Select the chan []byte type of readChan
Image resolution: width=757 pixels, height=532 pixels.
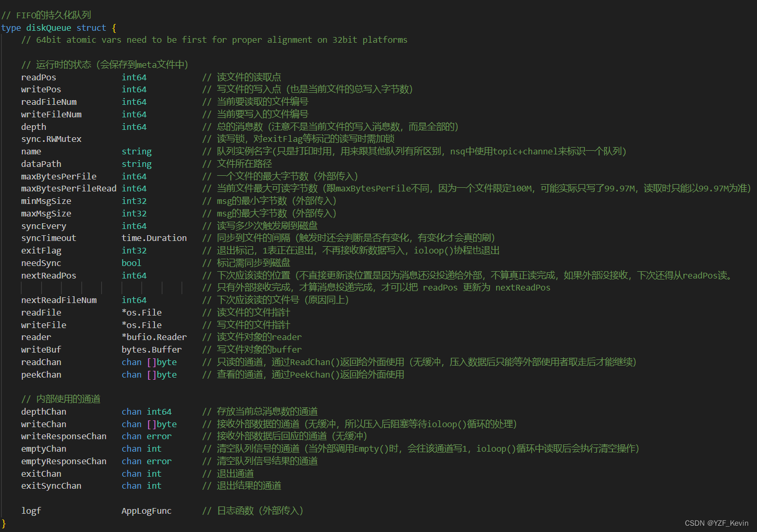click(149, 362)
